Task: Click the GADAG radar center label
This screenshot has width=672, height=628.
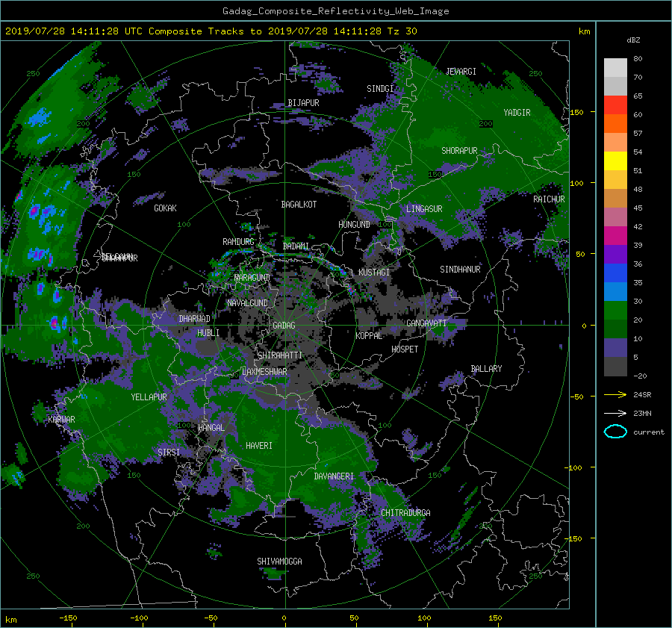Action: [x=284, y=326]
